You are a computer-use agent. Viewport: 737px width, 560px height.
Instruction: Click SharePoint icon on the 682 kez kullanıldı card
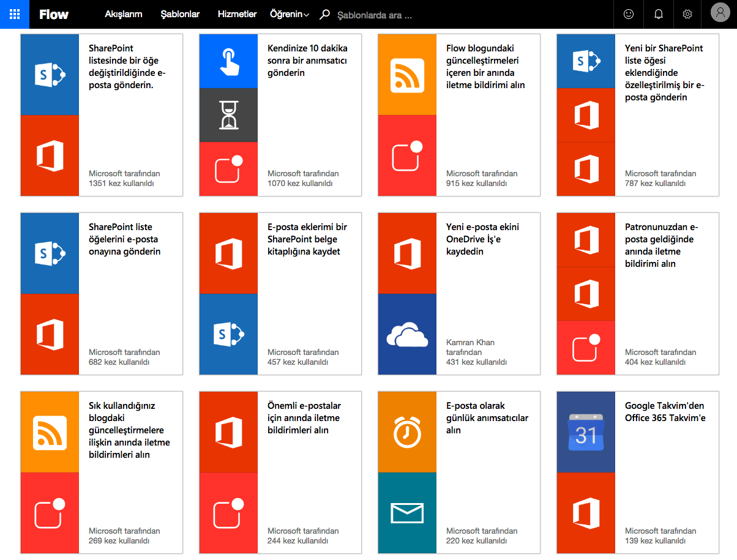click(50, 253)
